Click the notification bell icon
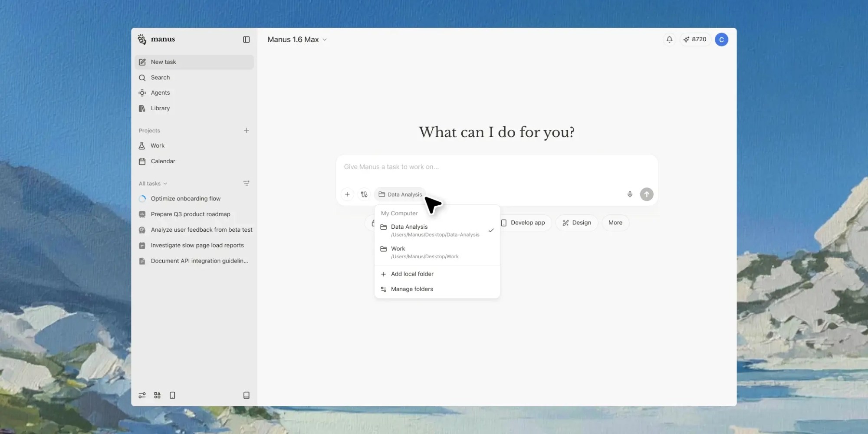 pyautogui.click(x=669, y=39)
